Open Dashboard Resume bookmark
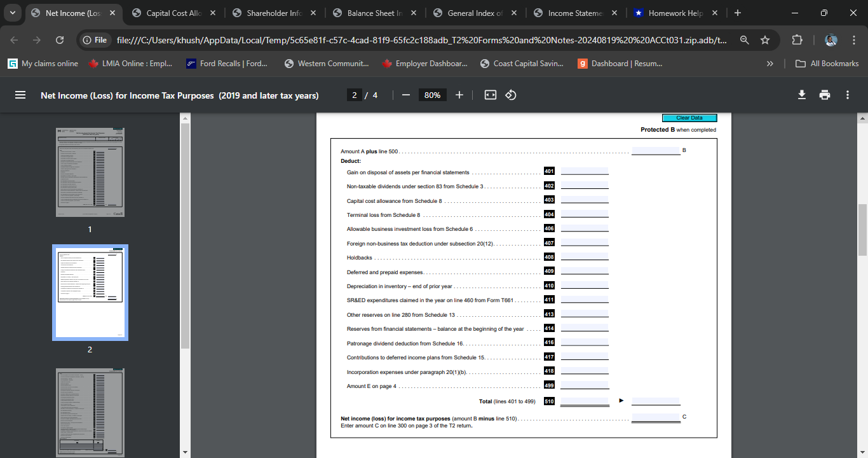868x458 pixels. coord(620,64)
